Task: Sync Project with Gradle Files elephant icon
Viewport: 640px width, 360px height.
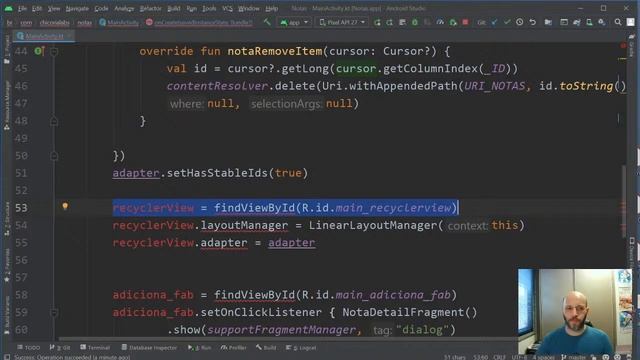Action: pyautogui.click(x=577, y=22)
